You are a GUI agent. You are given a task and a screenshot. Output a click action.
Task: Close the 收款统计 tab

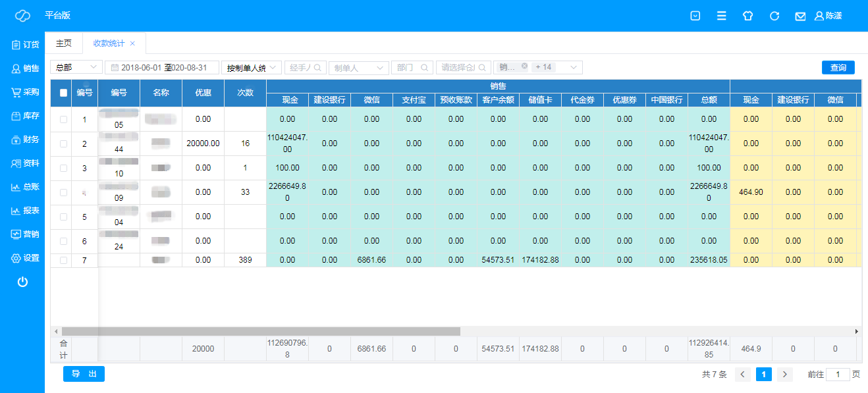pyautogui.click(x=132, y=43)
